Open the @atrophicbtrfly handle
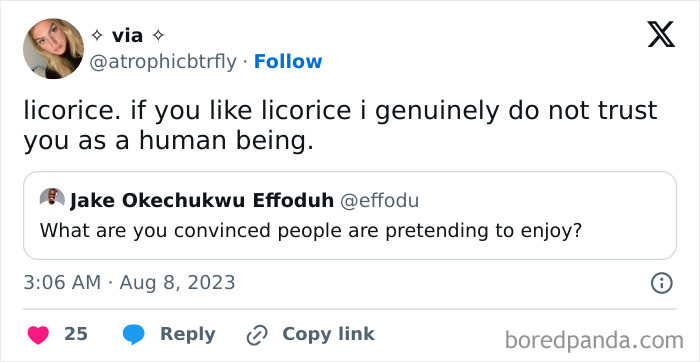Viewport: 700px width, 362px height. click(163, 62)
